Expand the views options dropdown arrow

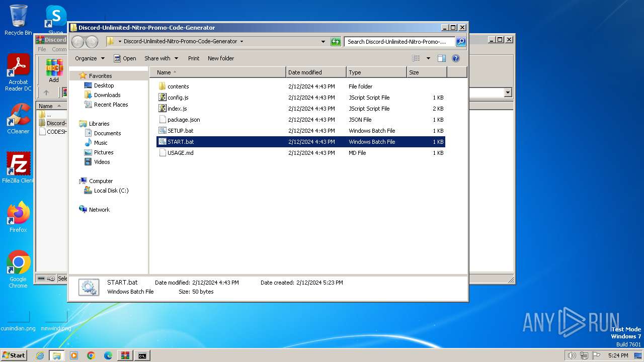[428, 58]
